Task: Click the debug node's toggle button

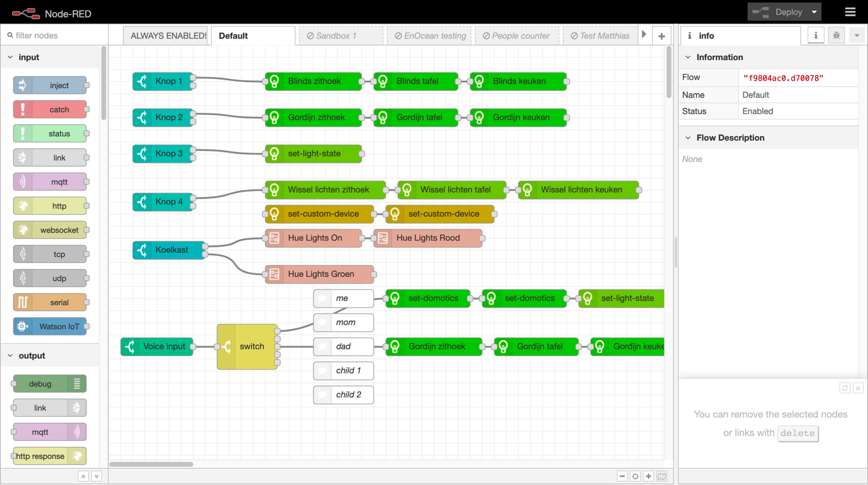Action: pyautogui.click(x=77, y=384)
